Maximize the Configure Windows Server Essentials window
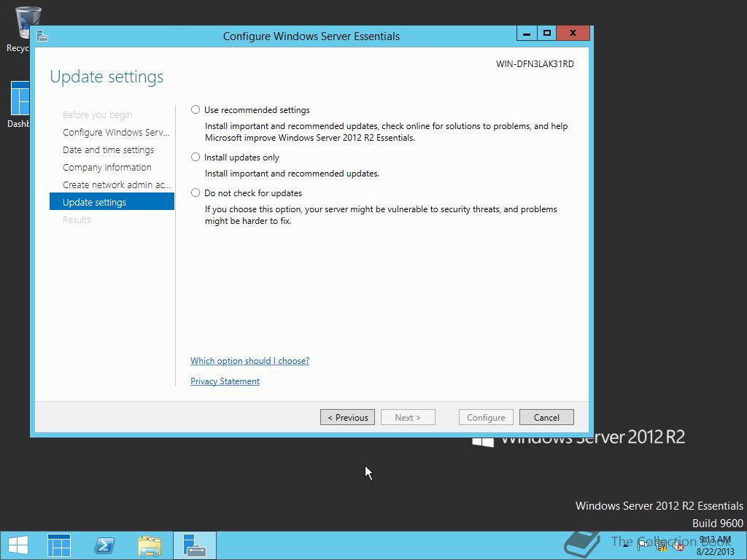Viewport: 747px width, 560px height. pyautogui.click(x=547, y=34)
